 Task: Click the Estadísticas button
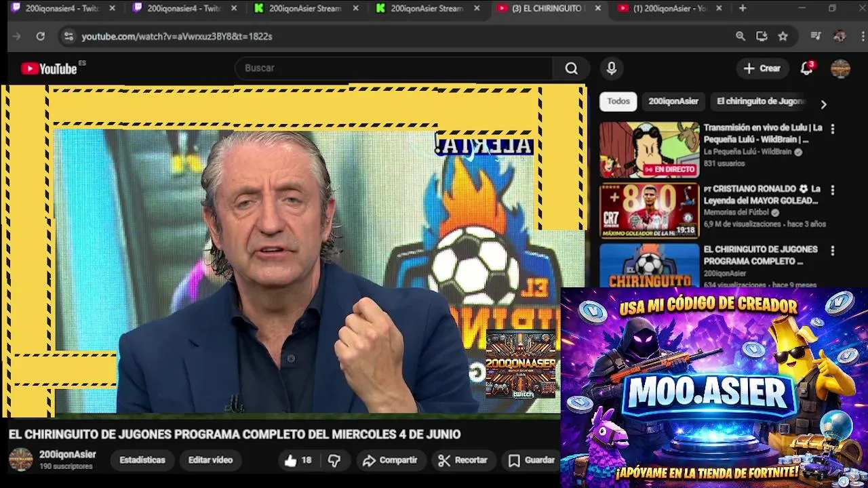[x=142, y=460]
